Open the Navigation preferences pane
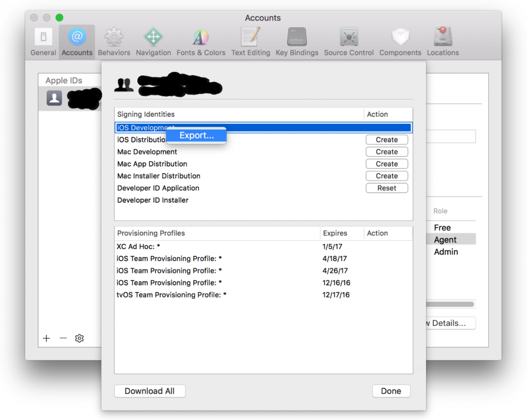527x420 pixels. click(x=153, y=42)
